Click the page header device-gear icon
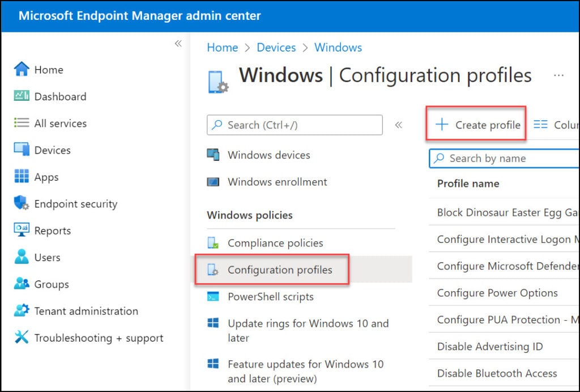The width and height of the screenshot is (580, 392). (x=218, y=82)
